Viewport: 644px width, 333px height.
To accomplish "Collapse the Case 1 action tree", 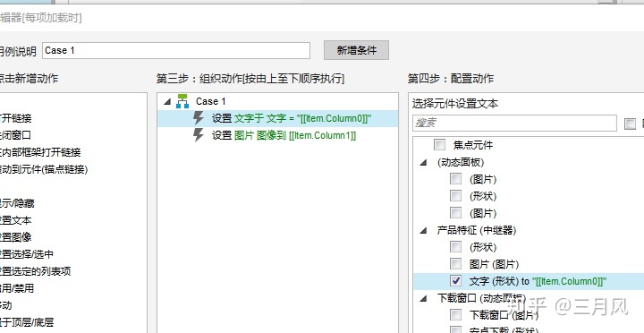I will (x=167, y=101).
